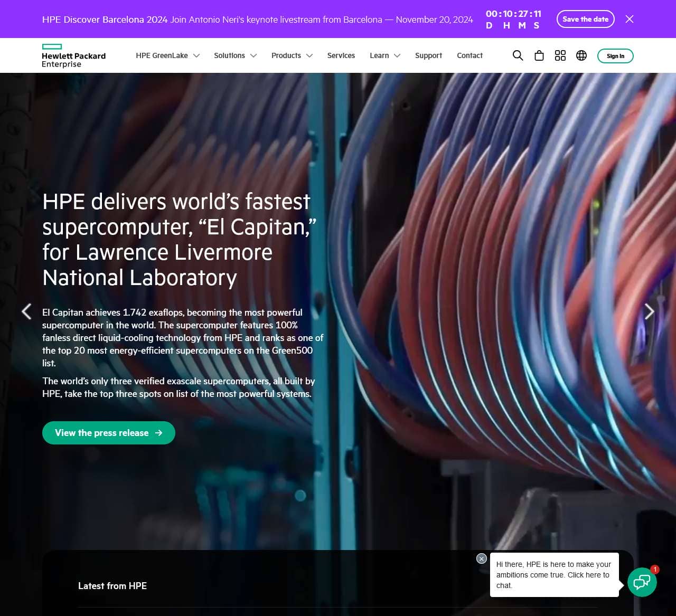
Task: Open the globe language selector
Action: 581,55
